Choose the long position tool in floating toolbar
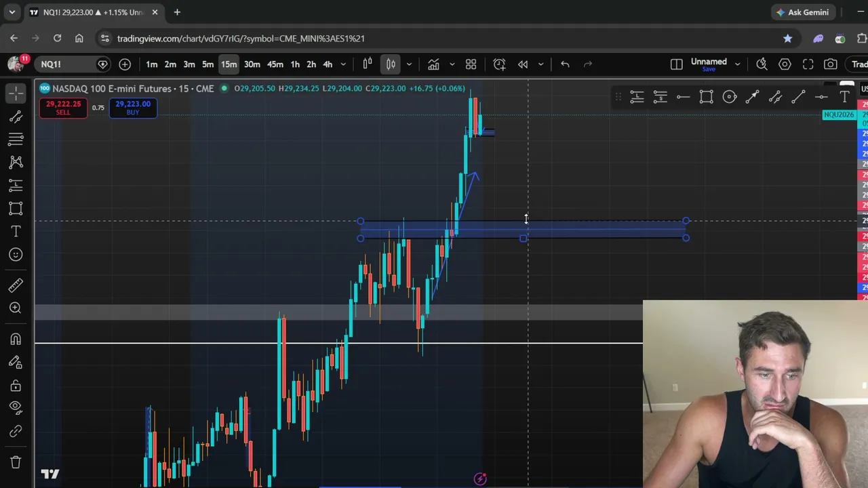 pos(637,97)
